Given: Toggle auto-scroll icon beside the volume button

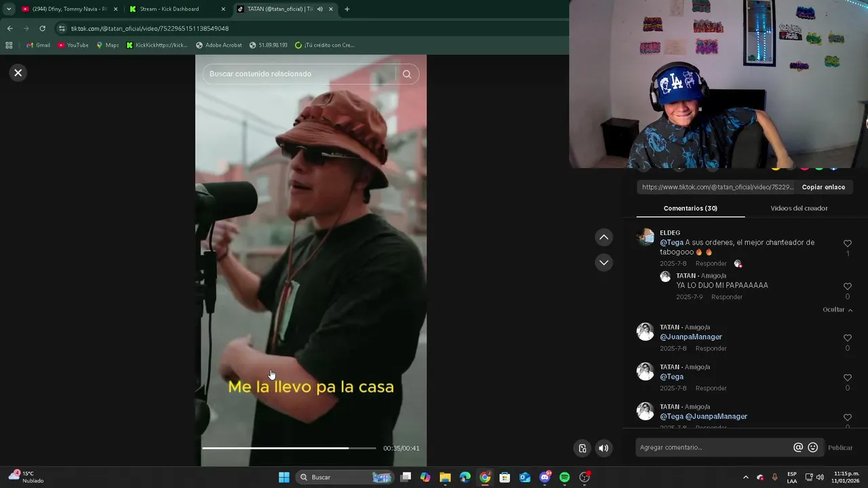Looking at the screenshot, I should (x=583, y=448).
